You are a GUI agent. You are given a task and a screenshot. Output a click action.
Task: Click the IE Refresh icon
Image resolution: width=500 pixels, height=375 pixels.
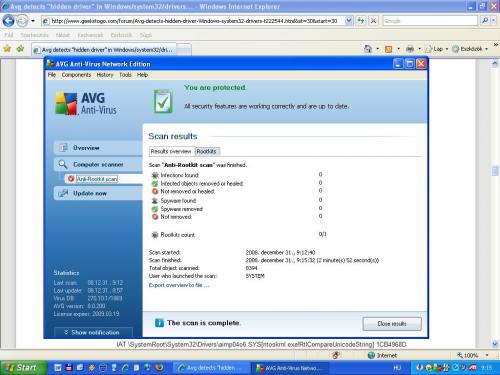pos(361,21)
